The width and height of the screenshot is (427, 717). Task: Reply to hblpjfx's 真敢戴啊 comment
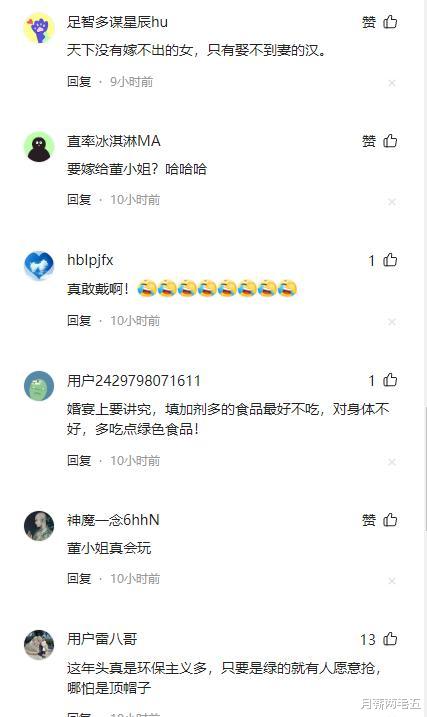coord(79,321)
